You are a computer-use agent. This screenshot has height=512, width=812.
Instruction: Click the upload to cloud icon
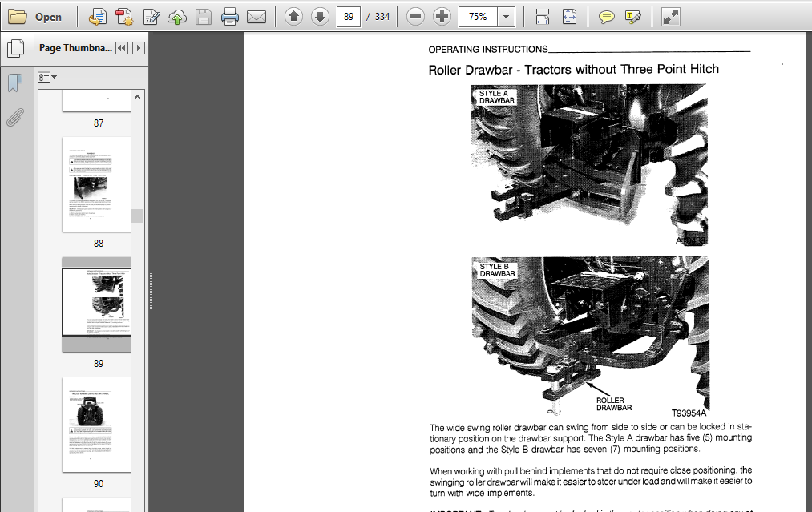click(x=177, y=17)
